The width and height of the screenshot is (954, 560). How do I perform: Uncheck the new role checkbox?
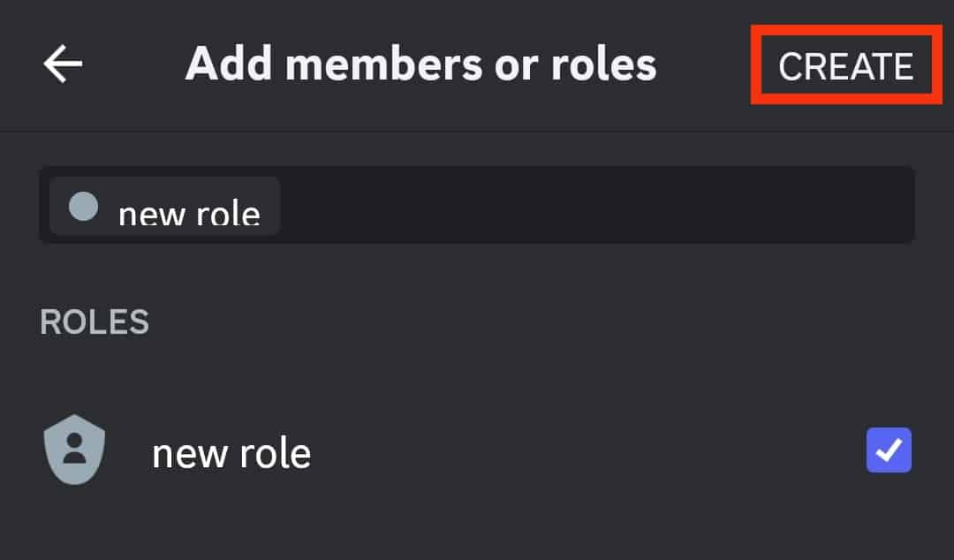[x=889, y=450]
